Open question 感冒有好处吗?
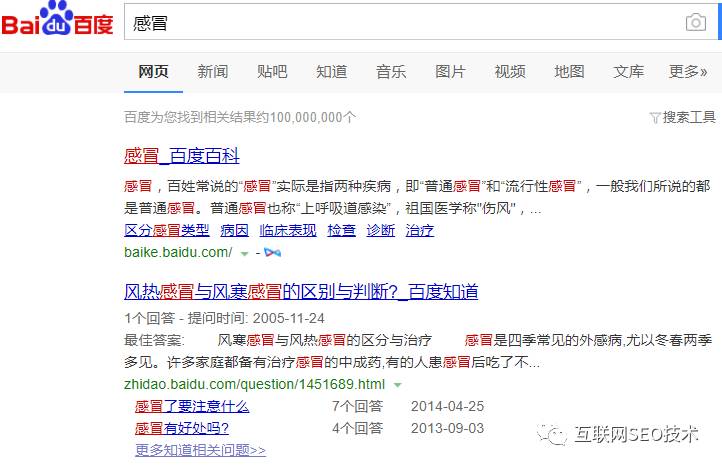The height and width of the screenshot is (467, 722). 182,428
